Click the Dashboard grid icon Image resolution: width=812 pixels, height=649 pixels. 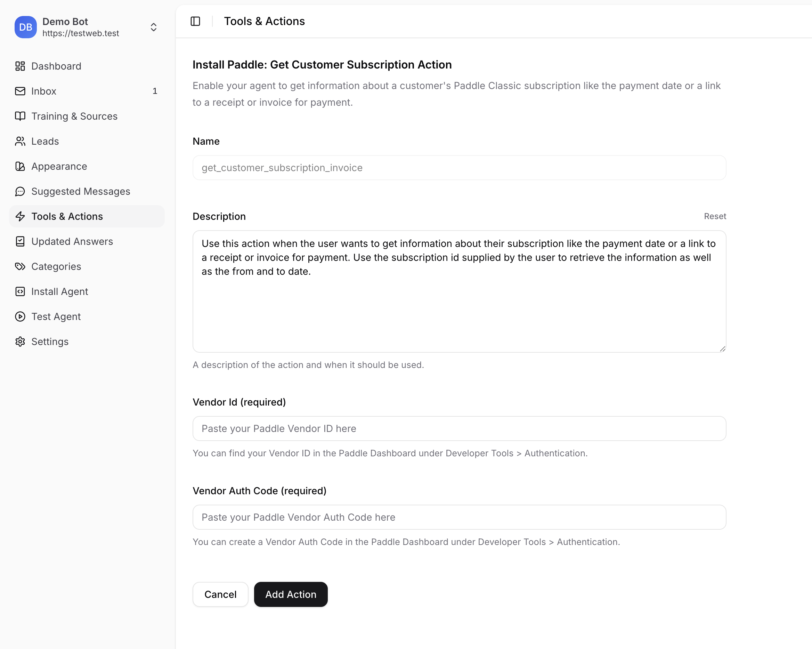click(20, 66)
